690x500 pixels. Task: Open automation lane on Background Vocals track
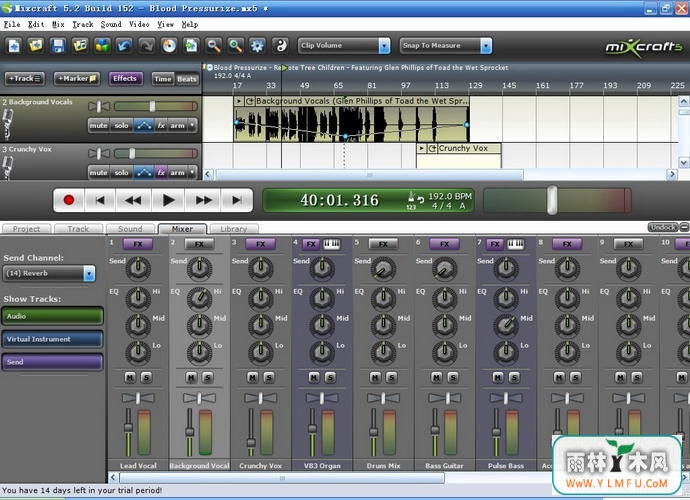(143, 125)
